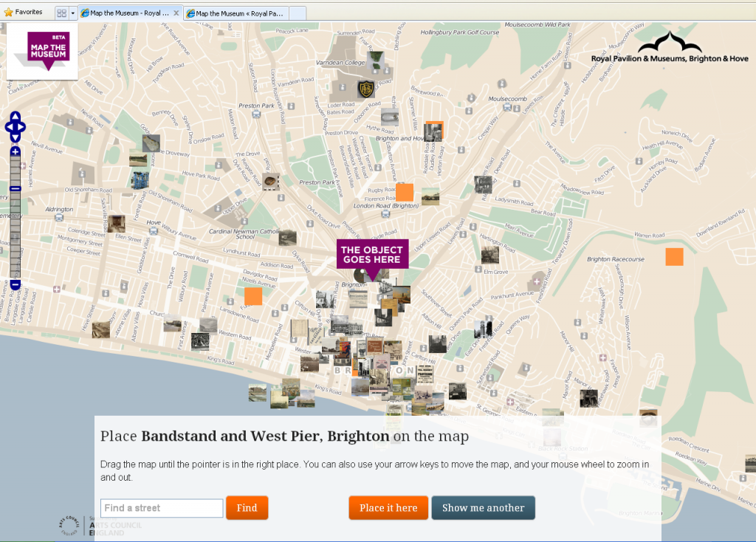This screenshot has height=542, width=756.
Task: Open a new blank browser tab
Action: (298, 13)
